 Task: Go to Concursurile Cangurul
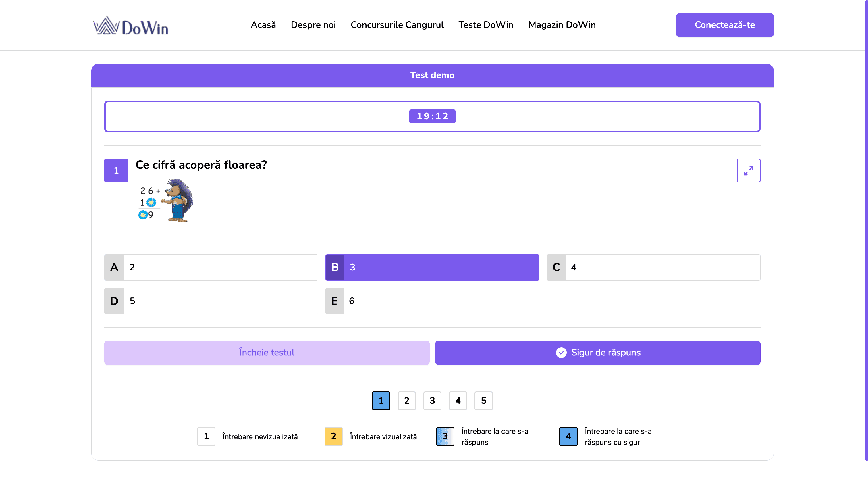(397, 25)
